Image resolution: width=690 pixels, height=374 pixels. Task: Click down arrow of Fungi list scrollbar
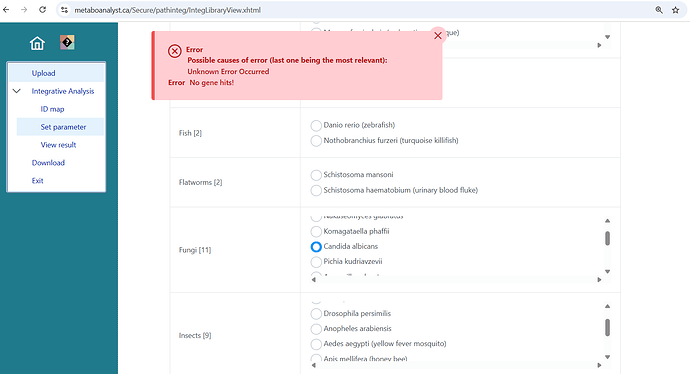(x=607, y=271)
